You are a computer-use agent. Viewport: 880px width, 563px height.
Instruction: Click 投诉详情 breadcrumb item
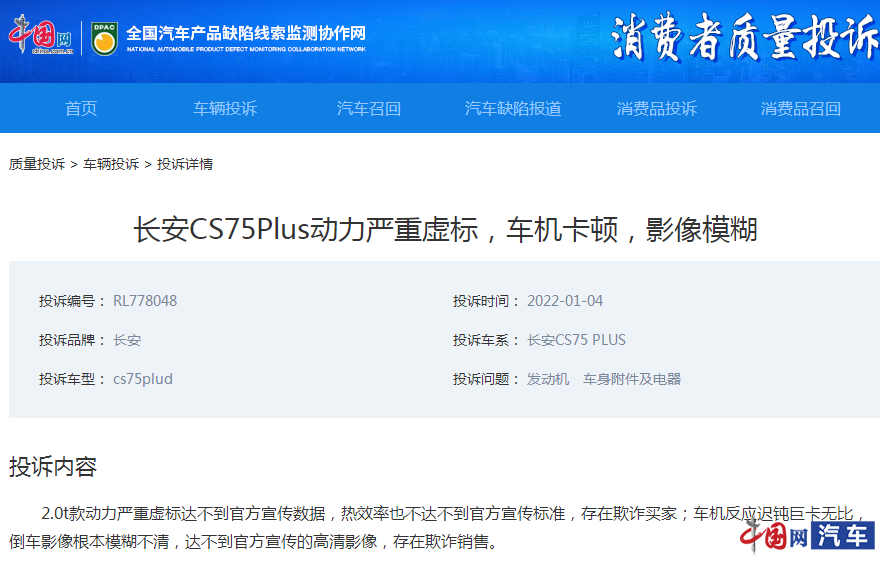click(x=185, y=164)
